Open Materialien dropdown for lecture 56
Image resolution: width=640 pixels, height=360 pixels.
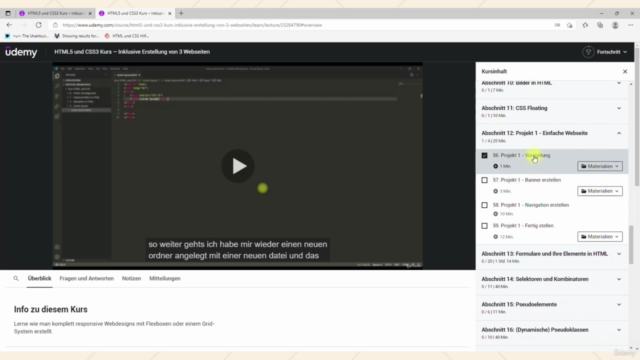[x=600, y=166]
